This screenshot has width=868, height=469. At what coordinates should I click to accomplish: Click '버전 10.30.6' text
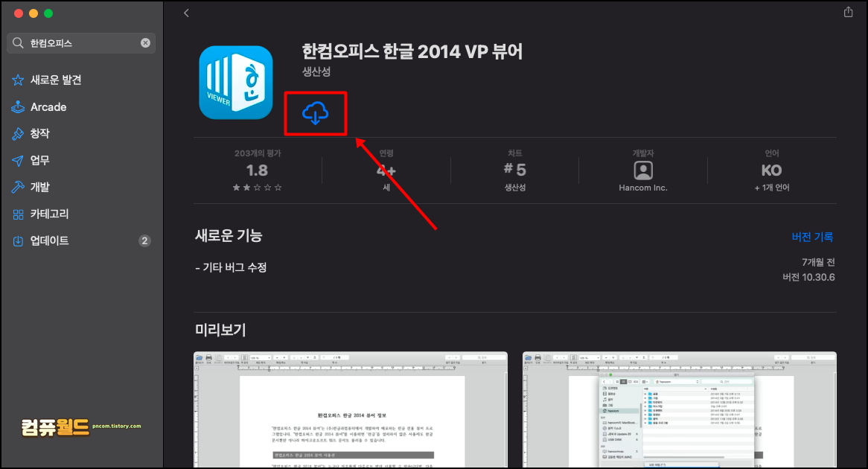tap(808, 278)
